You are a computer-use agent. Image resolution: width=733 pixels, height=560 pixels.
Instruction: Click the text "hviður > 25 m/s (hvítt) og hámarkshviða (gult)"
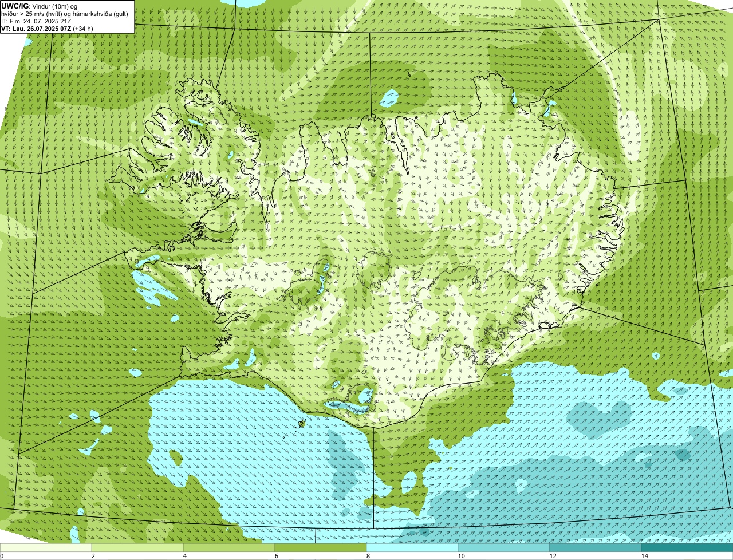click(65, 13)
